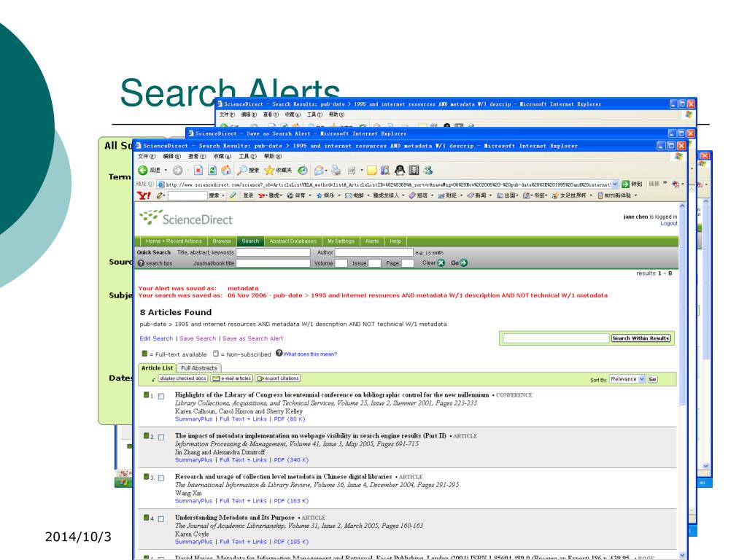
Task: Click the Yahoo toolbar highlighter icon
Action: [x=233, y=195]
